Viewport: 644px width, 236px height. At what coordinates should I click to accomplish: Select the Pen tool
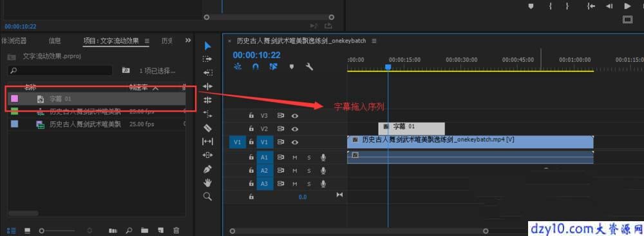[x=208, y=169]
